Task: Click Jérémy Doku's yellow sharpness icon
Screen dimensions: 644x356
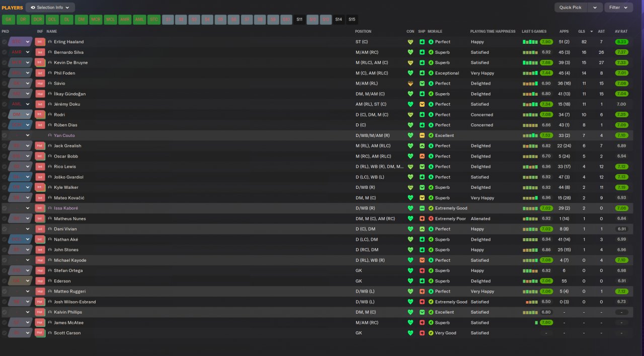Action: click(422, 104)
